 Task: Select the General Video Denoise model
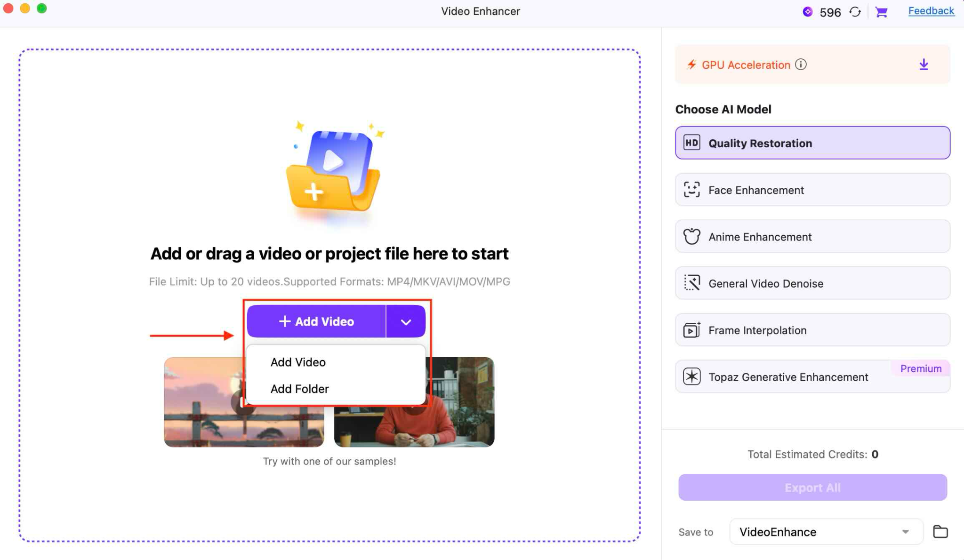[812, 283]
